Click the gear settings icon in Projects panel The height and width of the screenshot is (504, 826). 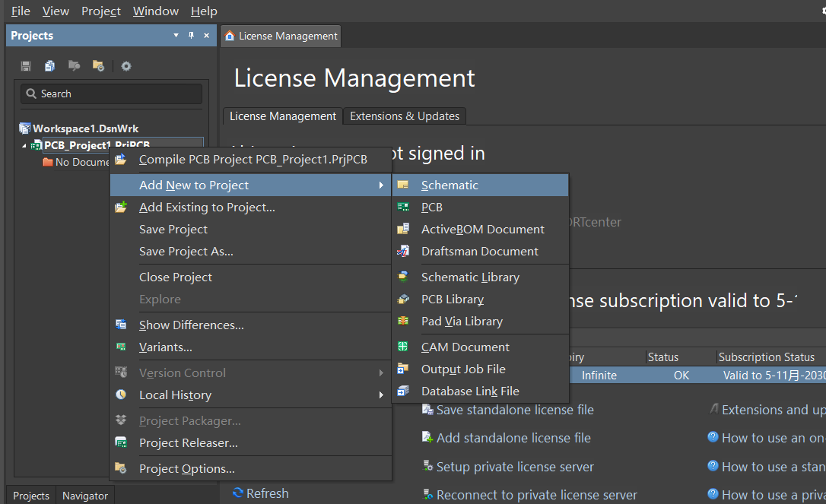(126, 66)
